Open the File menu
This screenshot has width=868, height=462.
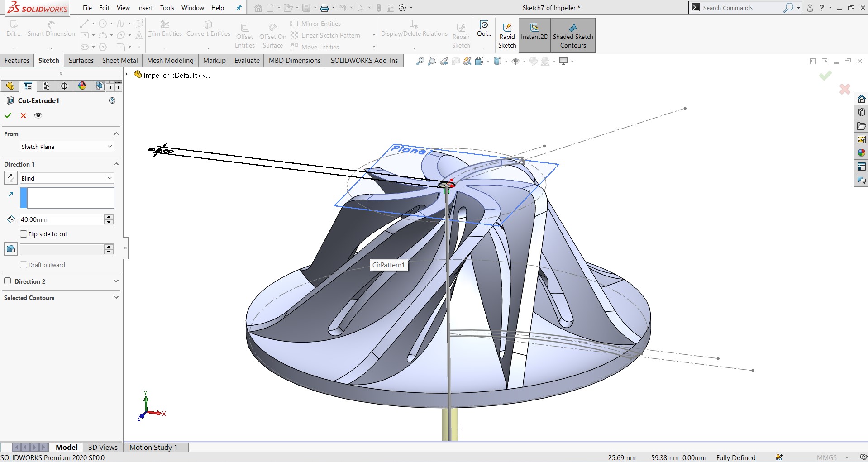87,8
